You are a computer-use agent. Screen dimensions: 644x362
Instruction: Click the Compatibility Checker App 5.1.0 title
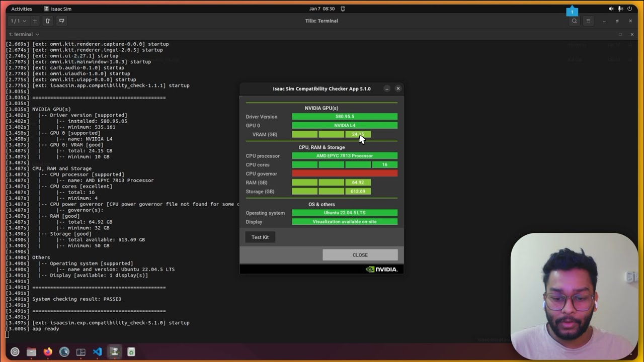pyautogui.click(x=321, y=88)
